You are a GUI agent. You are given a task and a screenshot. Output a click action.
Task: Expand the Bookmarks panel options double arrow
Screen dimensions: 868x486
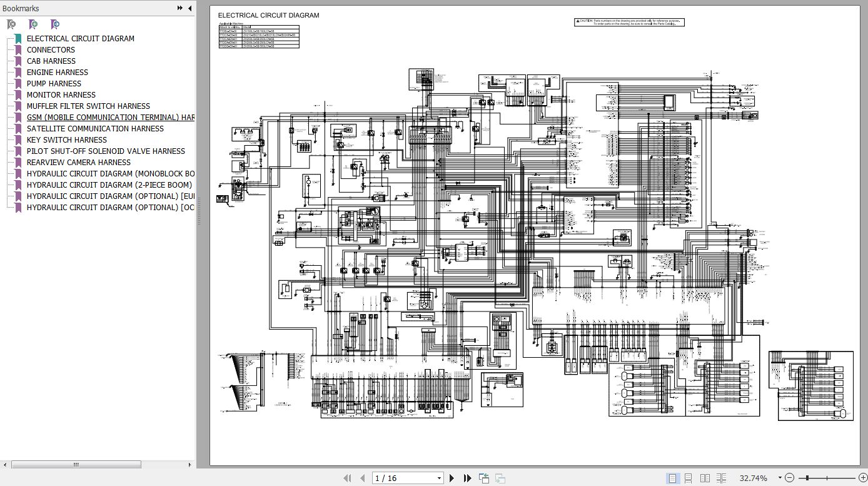tap(180, 8)
